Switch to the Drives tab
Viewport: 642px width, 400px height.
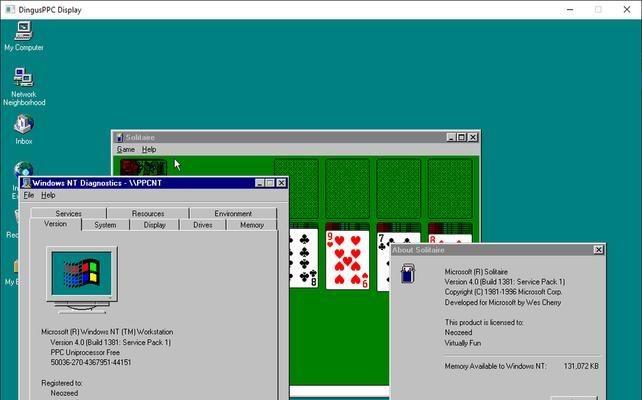click(x=203, y=225)
